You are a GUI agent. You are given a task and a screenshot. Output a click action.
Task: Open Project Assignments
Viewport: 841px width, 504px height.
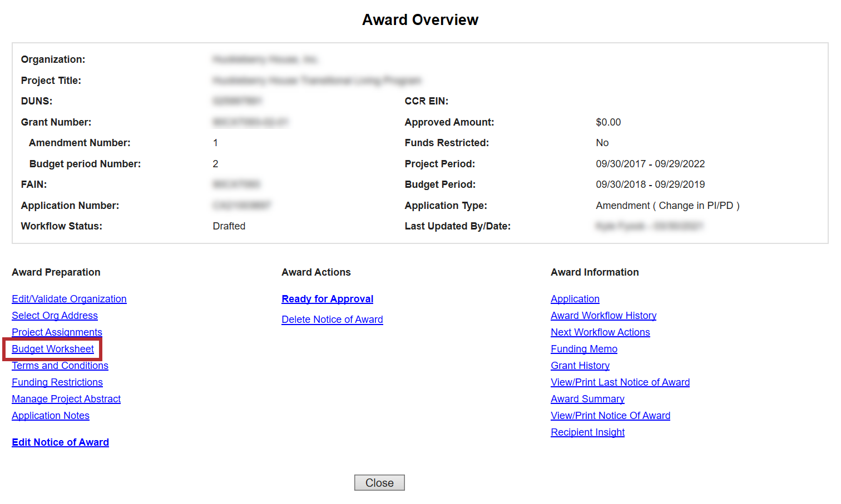click(x=57, y=332)
